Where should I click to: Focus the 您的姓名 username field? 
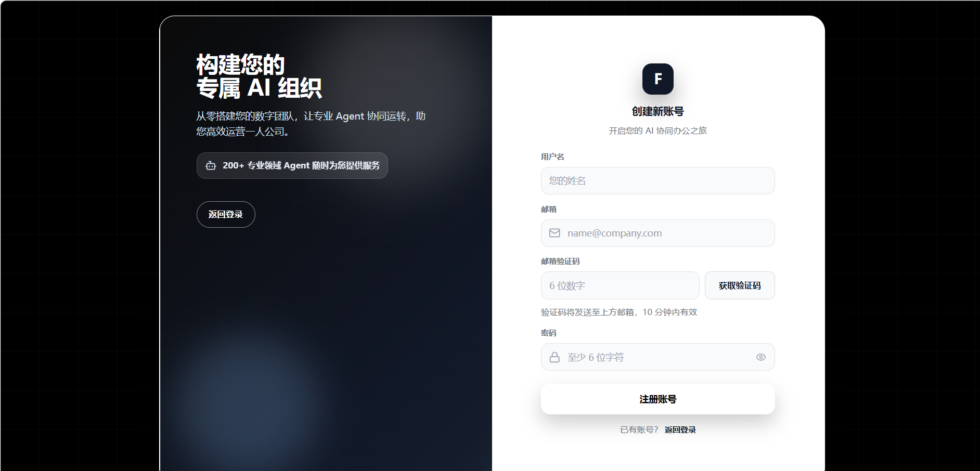click(657, 180)
